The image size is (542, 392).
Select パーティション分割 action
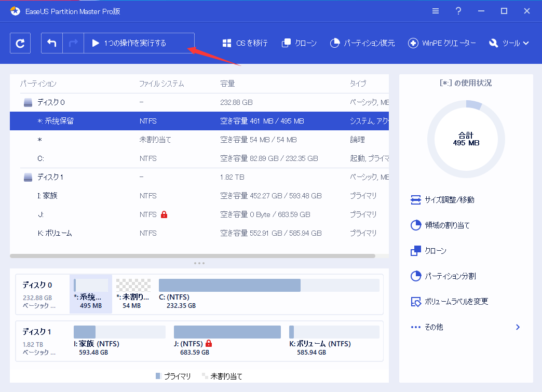point(443,276)
